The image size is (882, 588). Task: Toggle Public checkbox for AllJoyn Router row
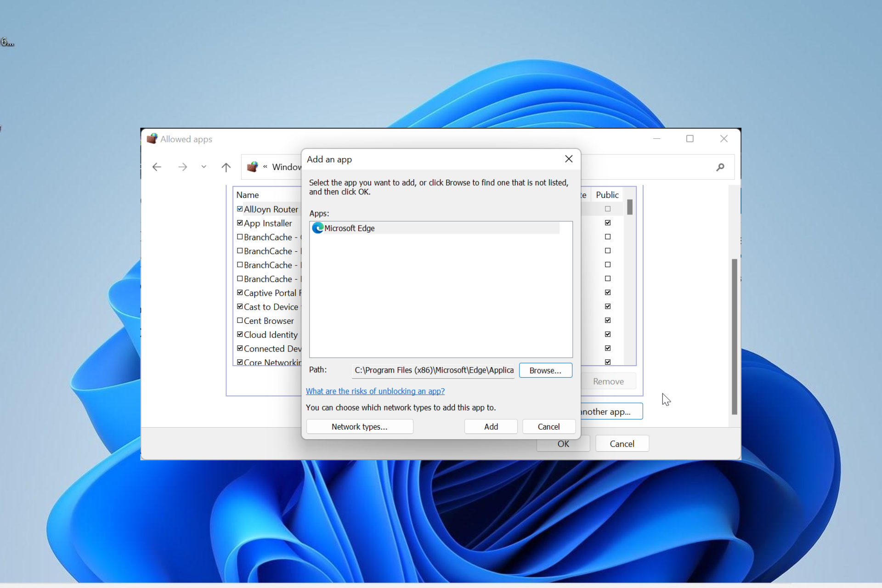click(607, 209)
